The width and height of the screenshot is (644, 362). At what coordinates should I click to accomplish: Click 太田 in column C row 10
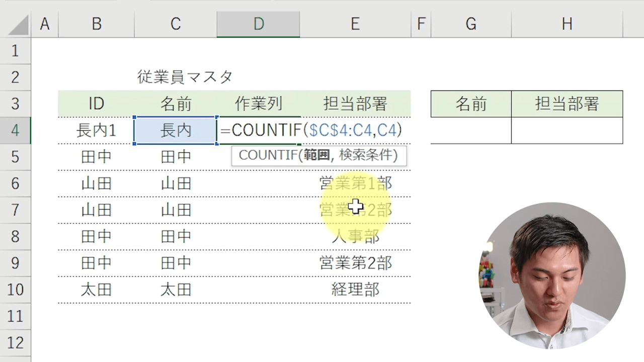coord(176,290)
